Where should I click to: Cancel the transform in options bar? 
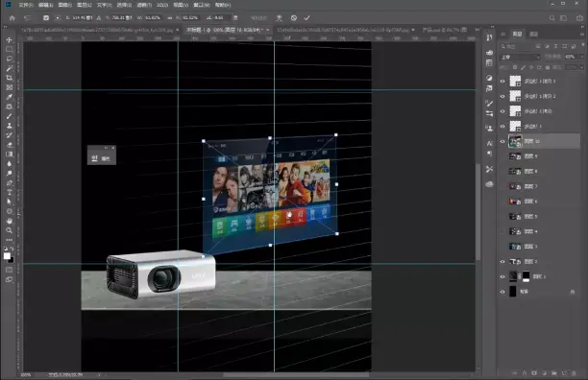294,17
